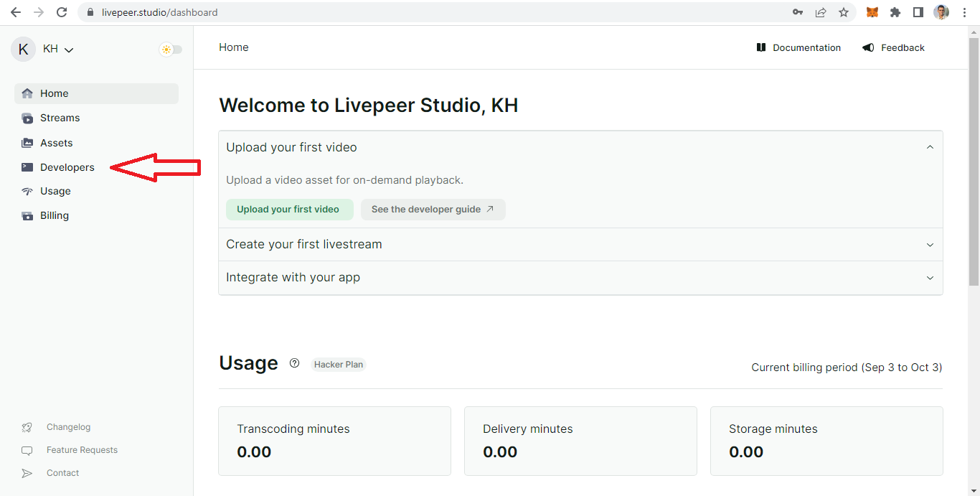
Task: Click the Streams icon in sidebar
Action: 27,118
